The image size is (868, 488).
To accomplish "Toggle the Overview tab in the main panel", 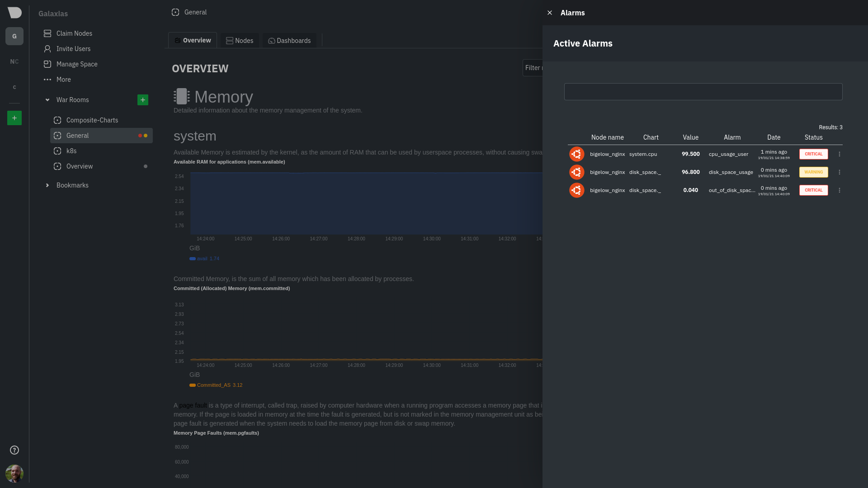I will coord(193,41).
